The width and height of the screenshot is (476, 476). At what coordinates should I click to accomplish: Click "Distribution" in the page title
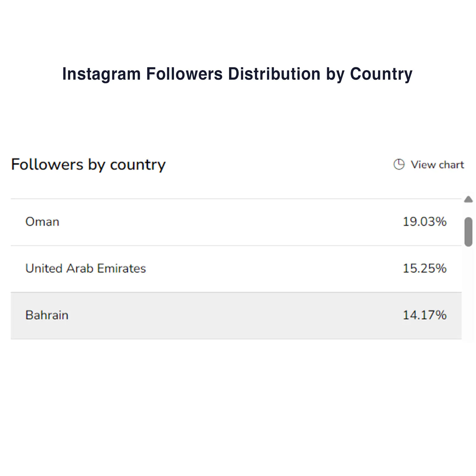[274, 74]
